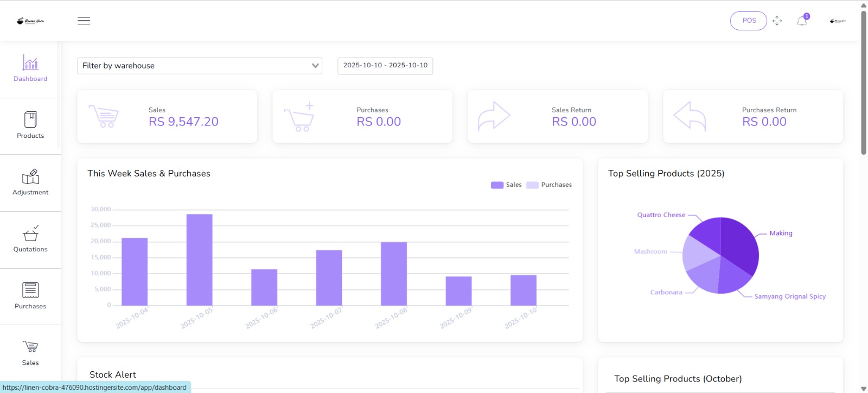
Task: Expand the Filter by warehouse dropdown
Action: [200, 66]
